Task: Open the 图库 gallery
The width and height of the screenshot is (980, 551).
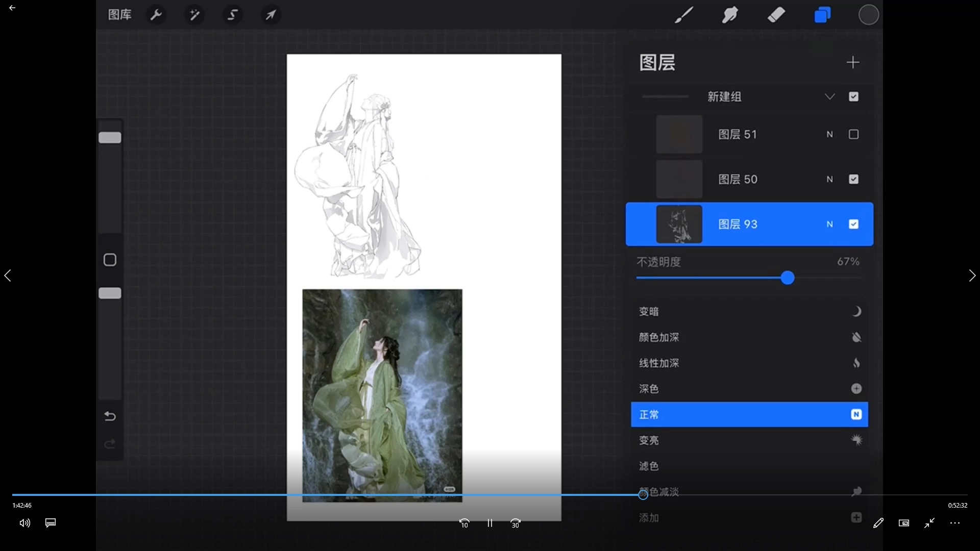Action: pos(119,15)
